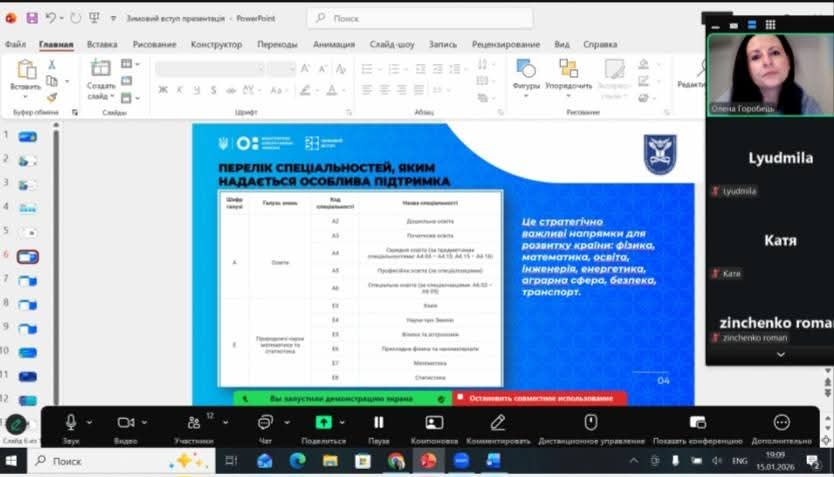
Task: Toggle the microphone (Звук) mute button
Action: [x=71, y=422]
